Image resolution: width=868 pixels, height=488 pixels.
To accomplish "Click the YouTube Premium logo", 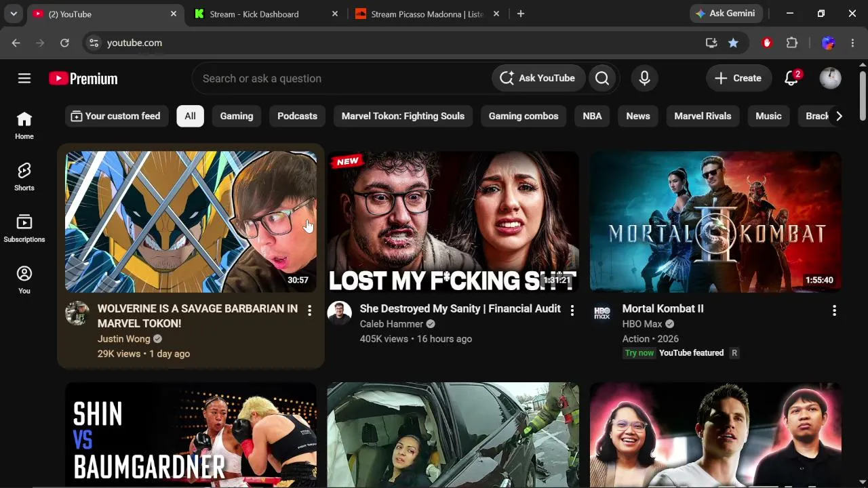I will pyautogui.click(x=83, y=79).
